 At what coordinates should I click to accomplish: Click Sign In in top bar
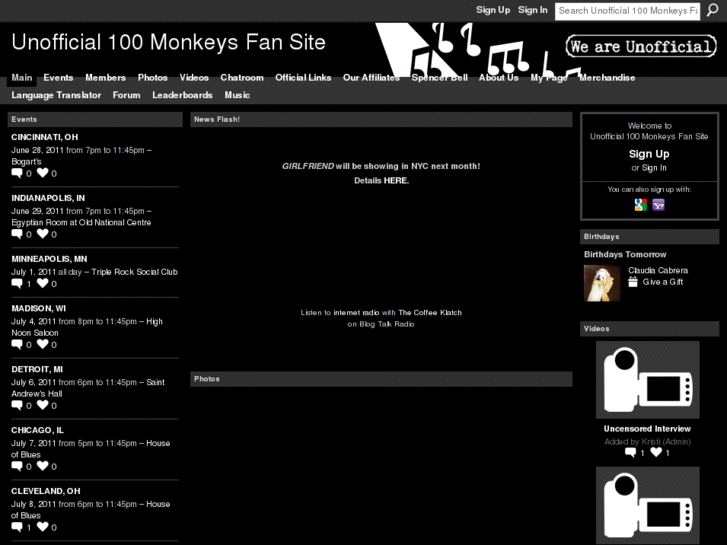[533, 10]
